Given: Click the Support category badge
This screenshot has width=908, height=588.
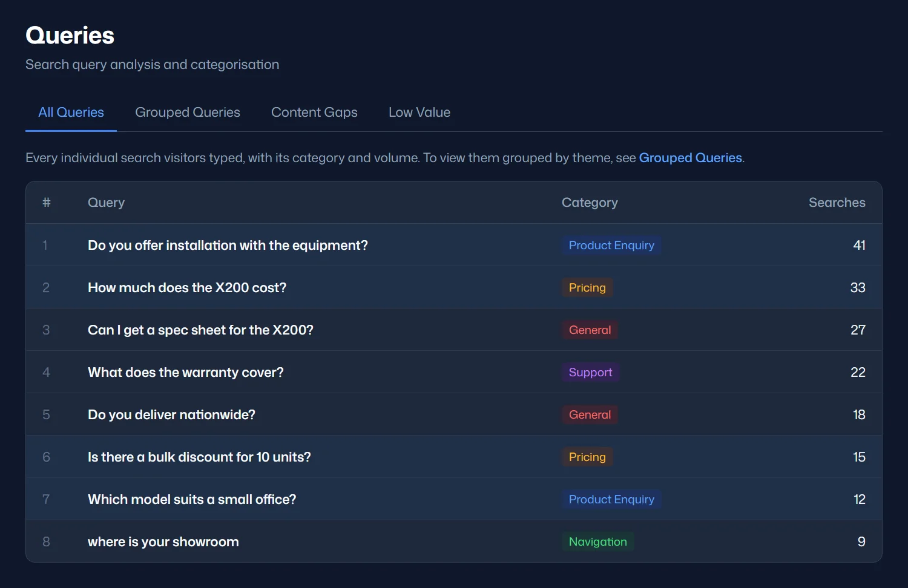Looking at the screenshot, I should (x=590, y=372).
